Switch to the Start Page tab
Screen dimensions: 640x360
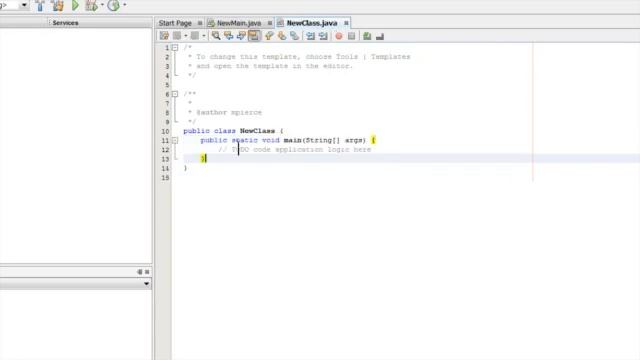175,23
